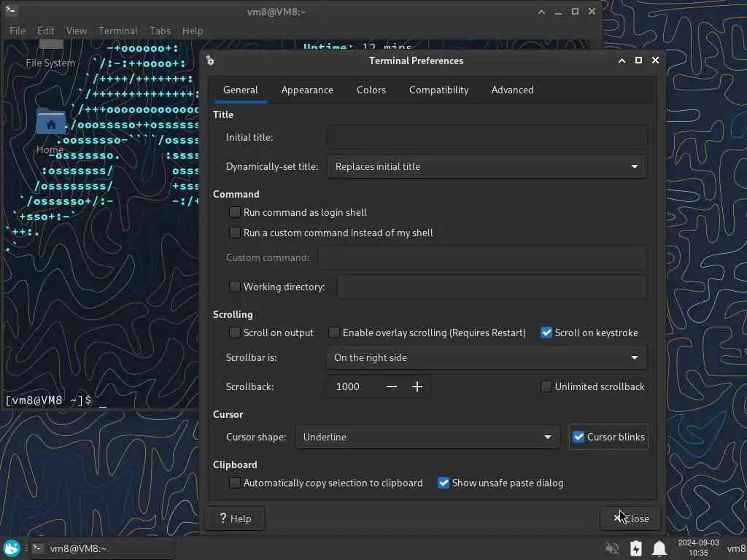Decrease scrollback with the minus button

coord(392,386)
